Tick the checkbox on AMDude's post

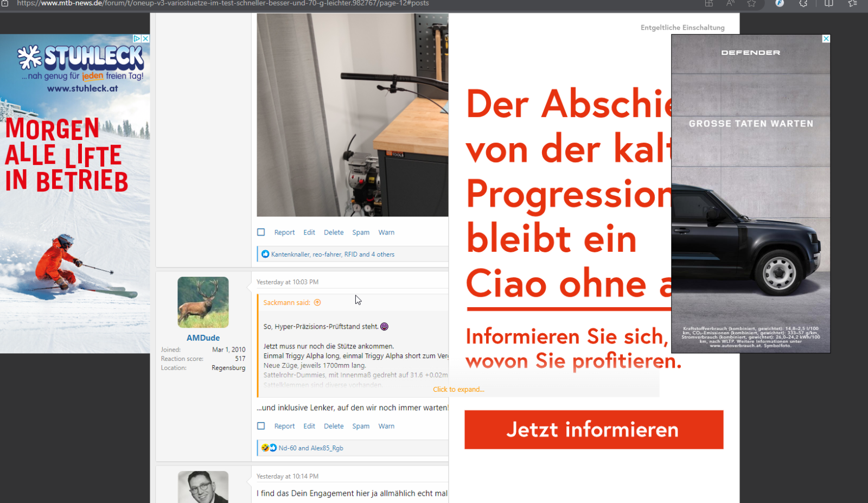[261, 426]
